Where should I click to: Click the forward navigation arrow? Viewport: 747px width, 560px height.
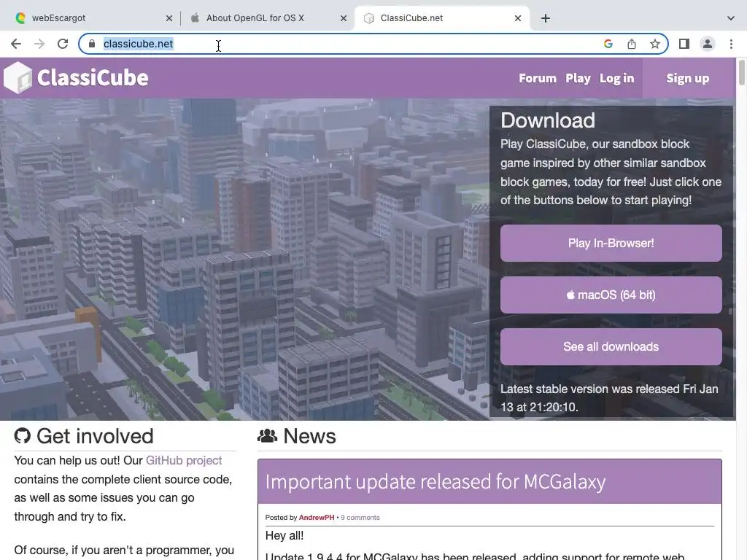[39, 44]
